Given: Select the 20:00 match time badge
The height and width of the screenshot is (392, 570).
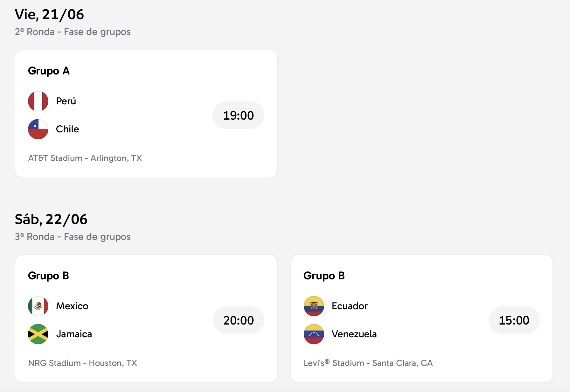Looking at the screenshot, I should click(x=238, y=320).
